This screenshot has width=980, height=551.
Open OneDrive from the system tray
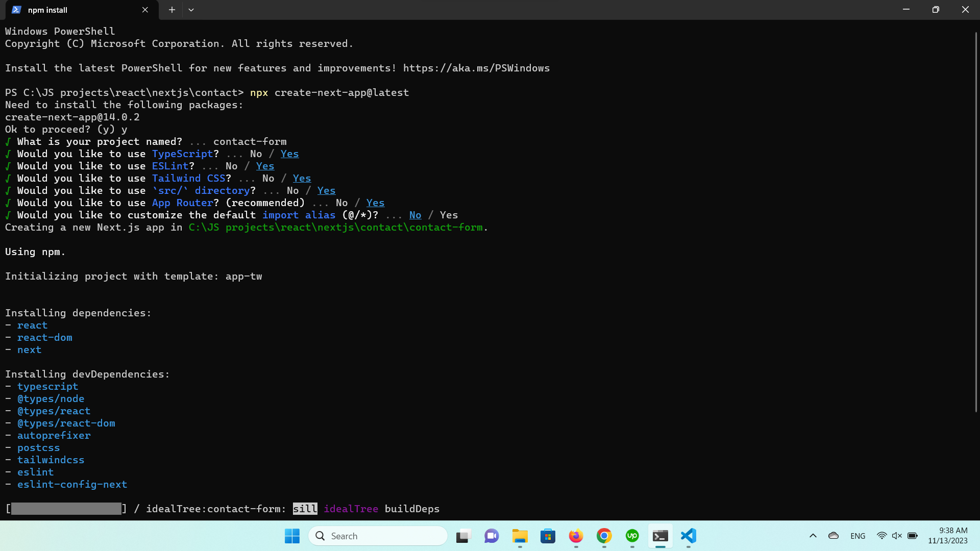click(x=834, y=536)
